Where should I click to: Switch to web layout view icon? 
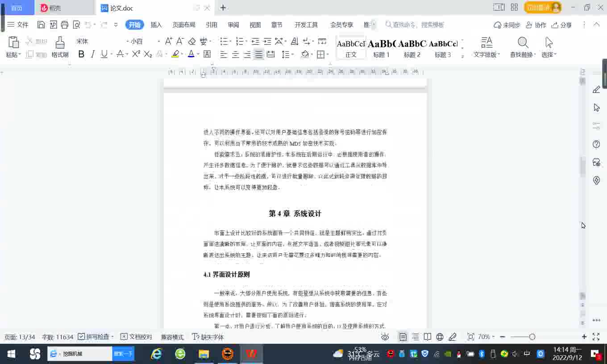440,337
